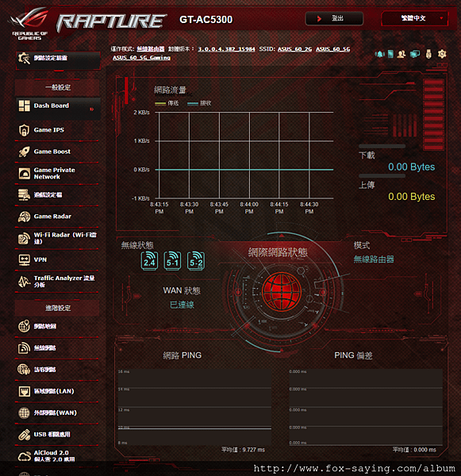Click the 網路 PING graph area
The image size is (461, 476).
click(194, 407)
